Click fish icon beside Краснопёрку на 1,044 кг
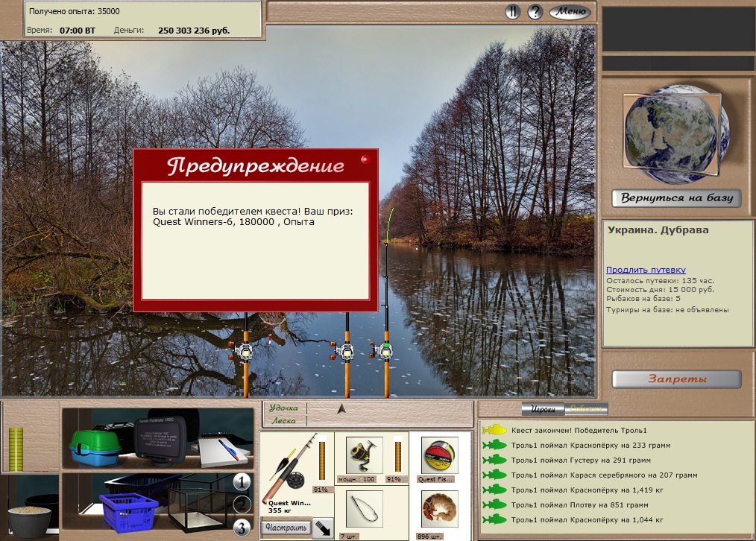The image size is (756, 541). pyautogui.click(x=494, y=519)
